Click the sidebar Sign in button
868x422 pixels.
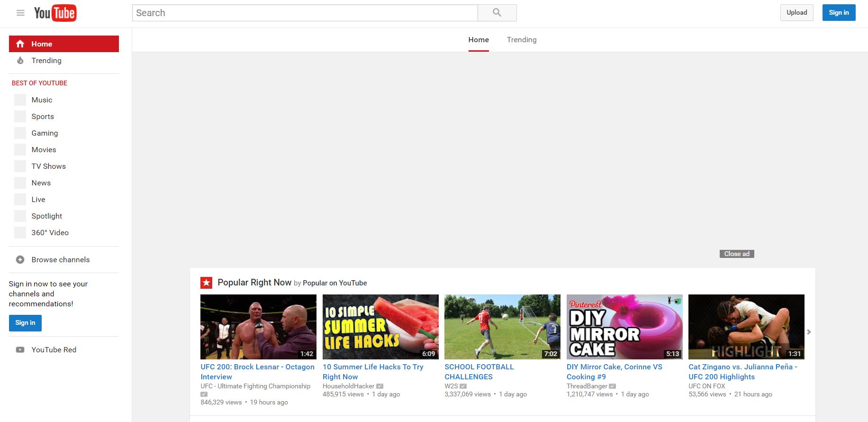25,323
